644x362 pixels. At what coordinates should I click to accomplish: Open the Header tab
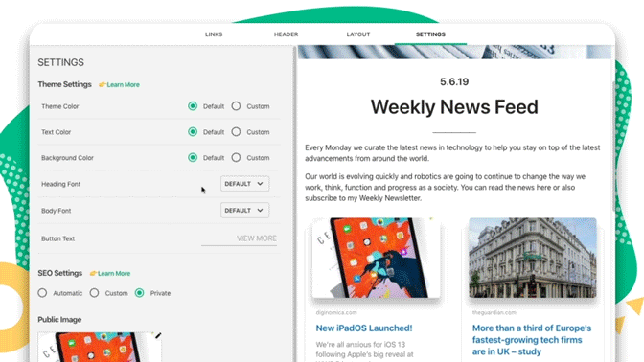click(x=286, y=34)
